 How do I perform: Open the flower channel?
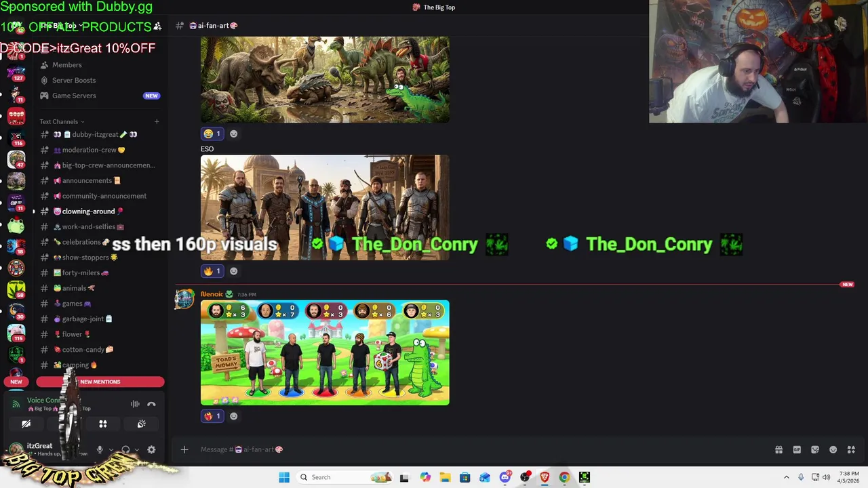click(x=100, y=334)
